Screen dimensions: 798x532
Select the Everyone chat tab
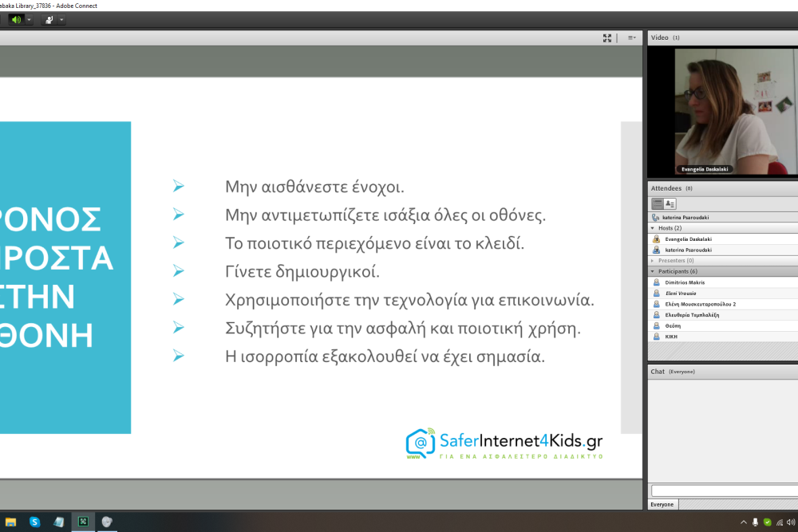662,504
